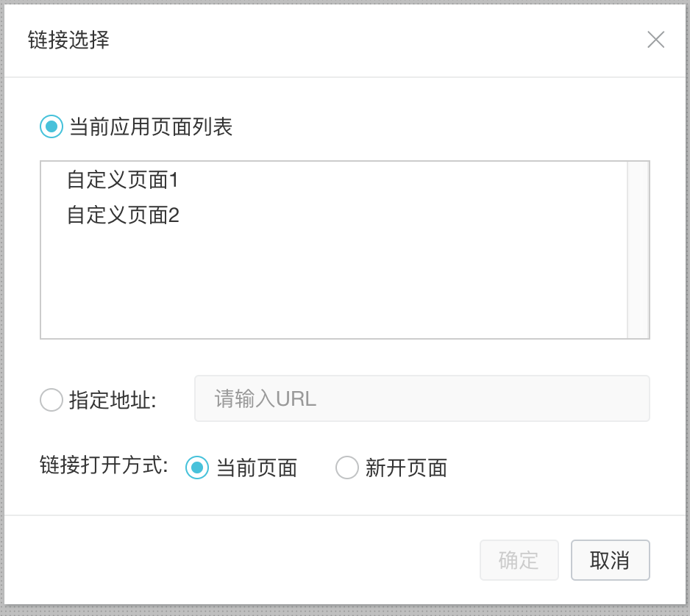Close the 链接选择 dialog with X icon
Screen dimensions: 690x616
tap(655, 40)
